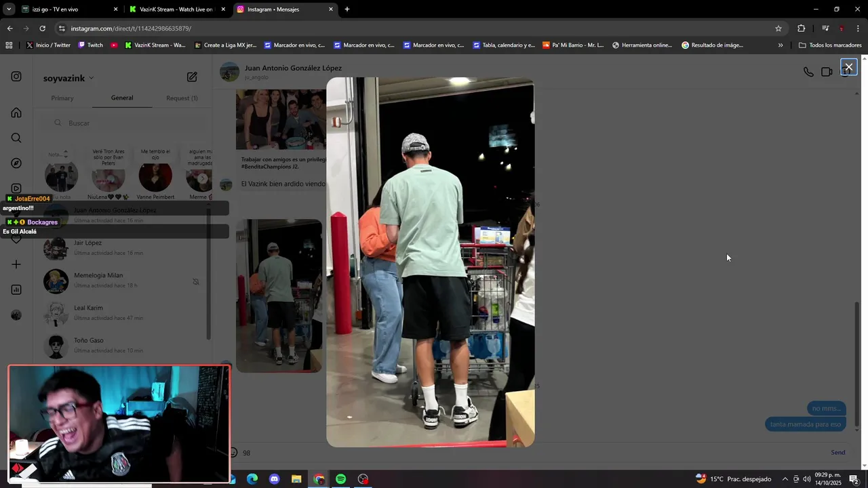Open the Explore compass icon

pos(16,163)
